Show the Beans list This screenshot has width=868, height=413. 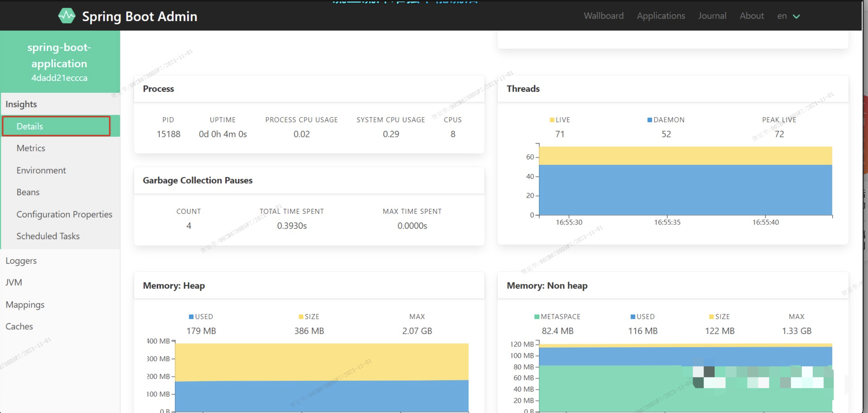pyautogui.click(x=28, y=192)
